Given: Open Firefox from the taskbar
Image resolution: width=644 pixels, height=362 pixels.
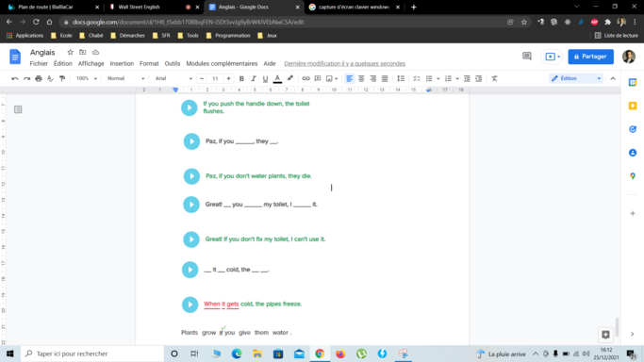Looking at the screenshot, I should [340, 354].
